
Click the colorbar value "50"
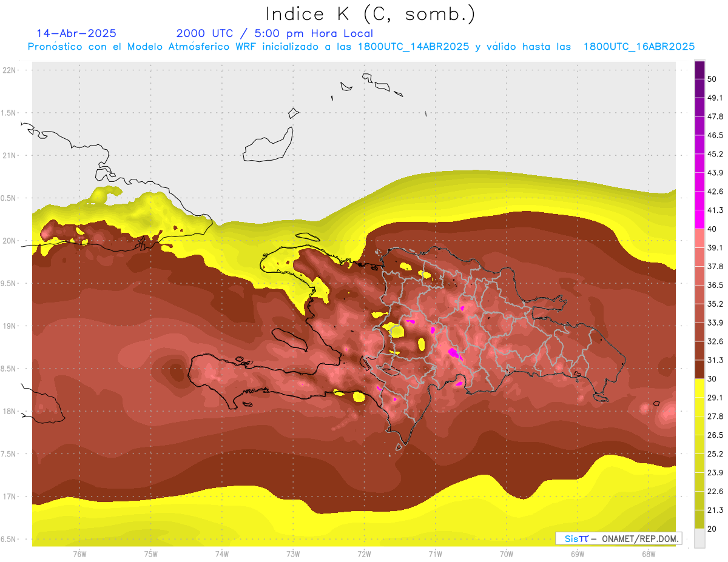tap(712, 79)
